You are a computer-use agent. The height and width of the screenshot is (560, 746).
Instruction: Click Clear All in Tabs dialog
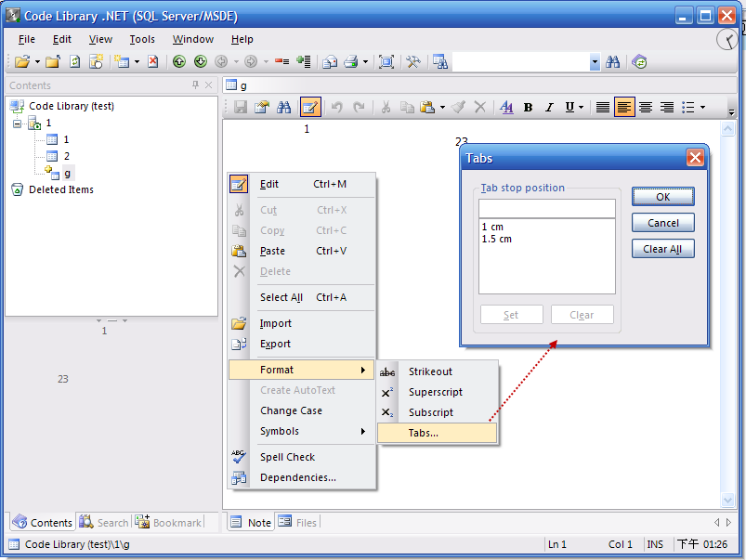pyautogui.click(x=662, y=249)
